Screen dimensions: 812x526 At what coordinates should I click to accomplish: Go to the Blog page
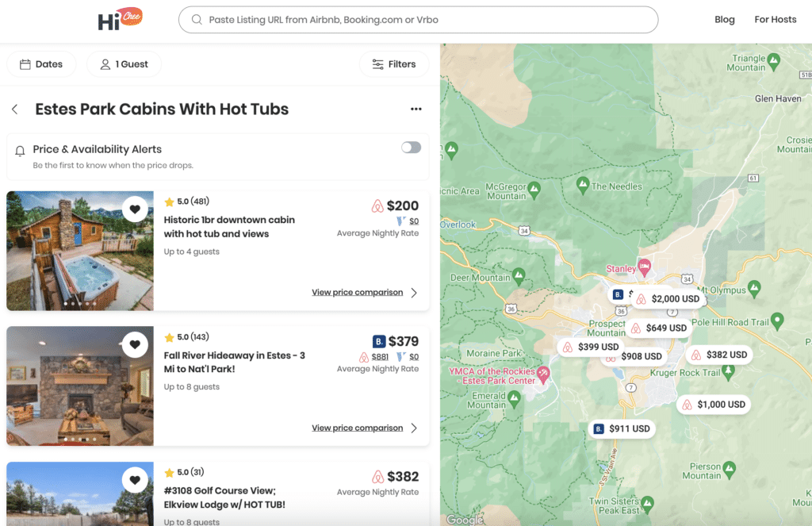724,20
